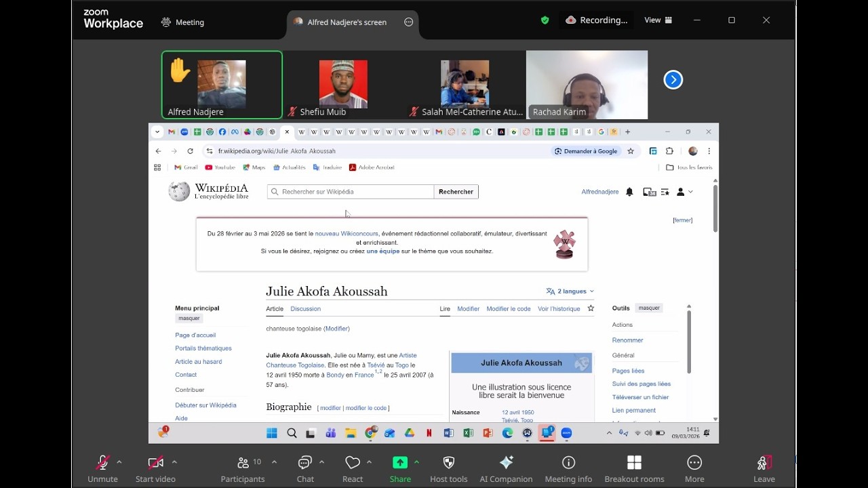The image size is (868, 488).
Task: Open options for Alfred Nadjere's screen tab
Action: (x=408, y=22)
